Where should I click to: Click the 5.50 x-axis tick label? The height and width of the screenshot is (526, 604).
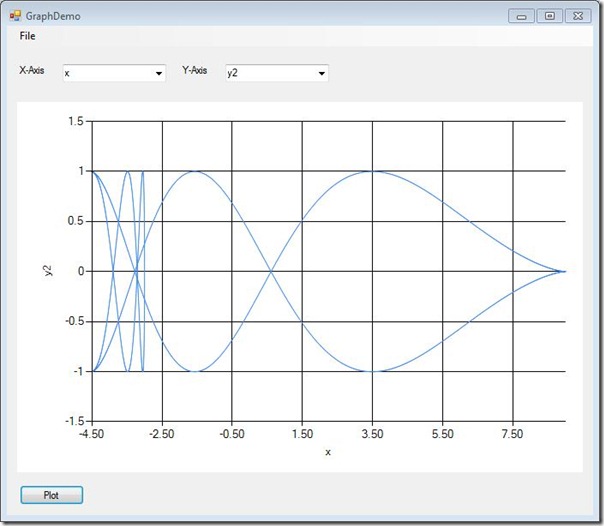(x=443, y=434)
